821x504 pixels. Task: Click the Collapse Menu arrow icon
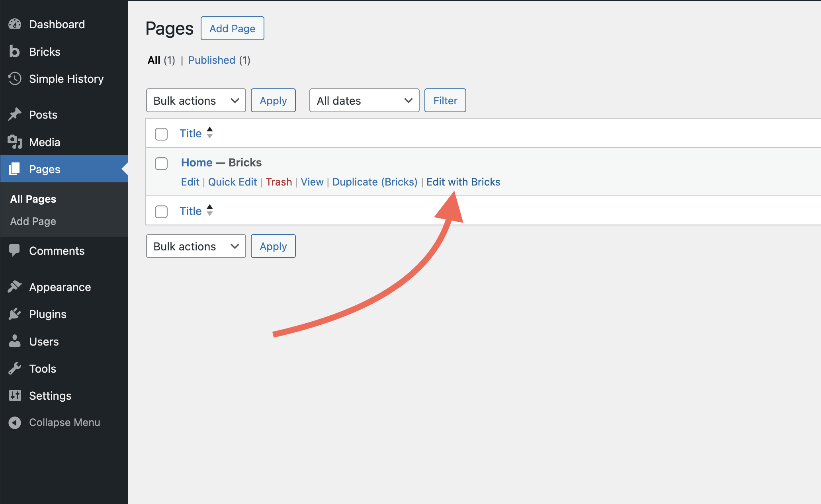pos(15,422)
